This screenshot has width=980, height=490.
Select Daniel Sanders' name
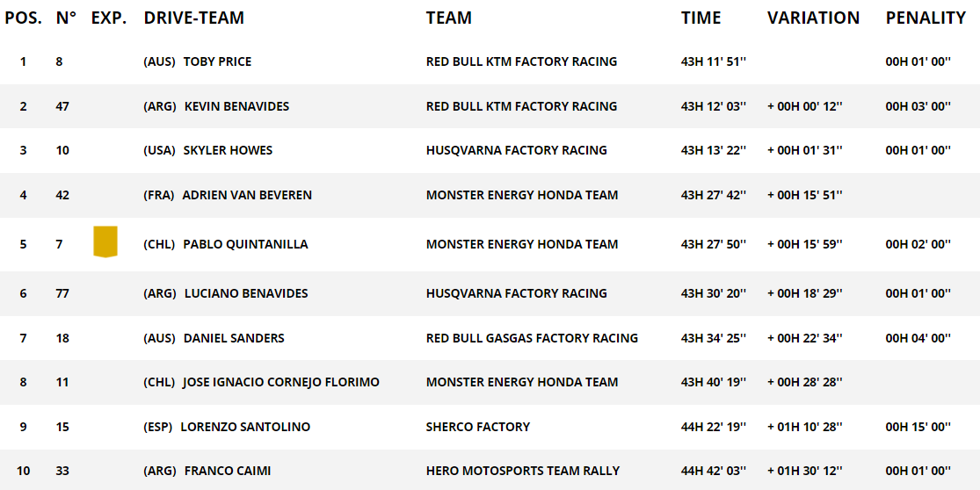234,338
